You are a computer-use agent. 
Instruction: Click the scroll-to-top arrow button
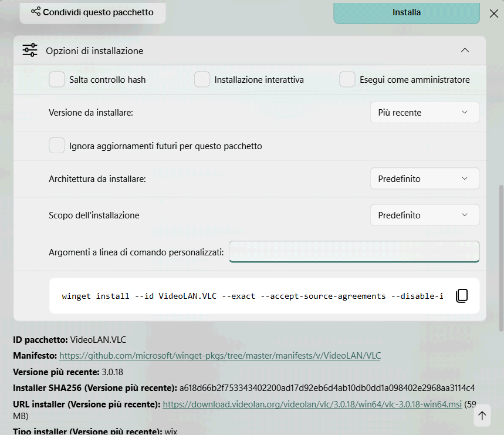[482, 416]
